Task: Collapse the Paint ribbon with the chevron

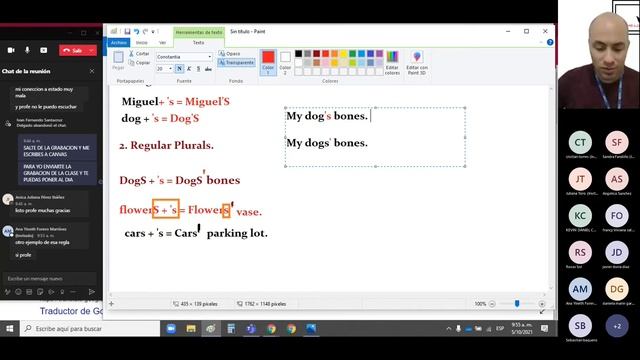Action: click(541, 42)
